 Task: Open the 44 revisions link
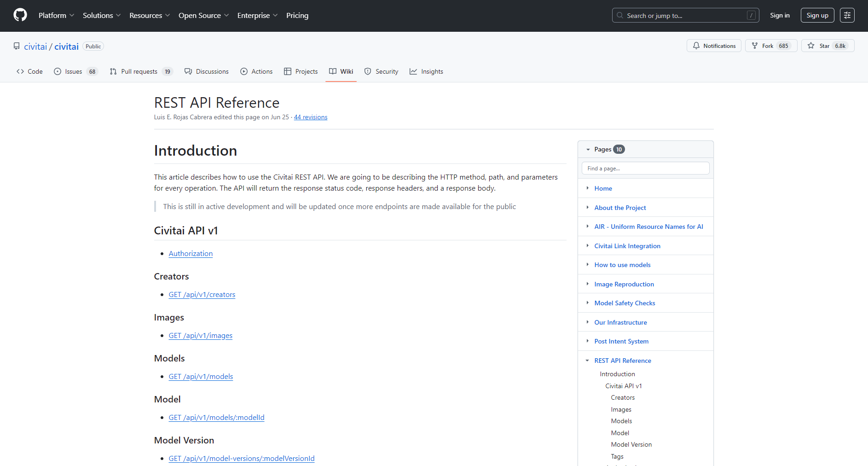311,117
